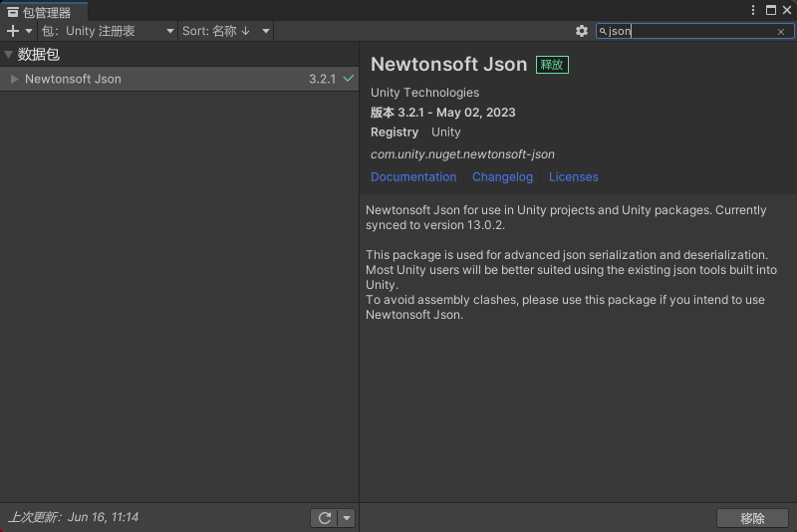Click the com.unity.nuget.newtonsoft-json package name
Image resolution: width=797 pixels, height=532 pixels.
(x=462, y=154)
